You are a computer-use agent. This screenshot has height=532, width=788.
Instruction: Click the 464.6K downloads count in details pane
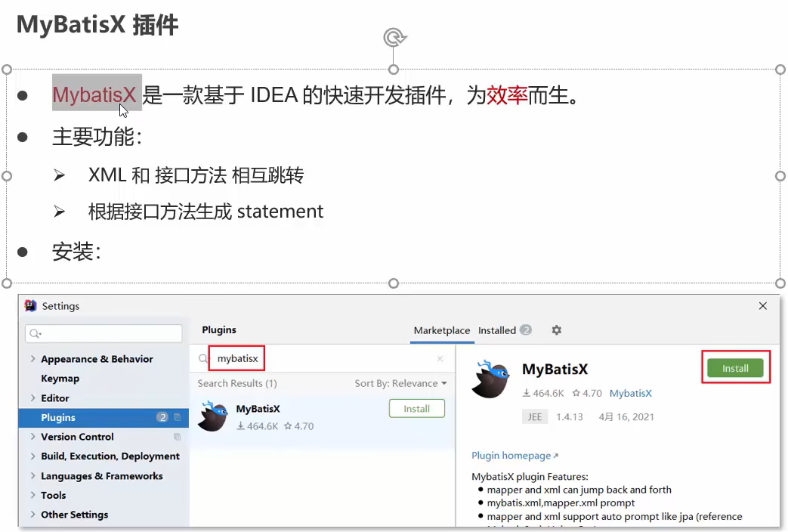543,393
